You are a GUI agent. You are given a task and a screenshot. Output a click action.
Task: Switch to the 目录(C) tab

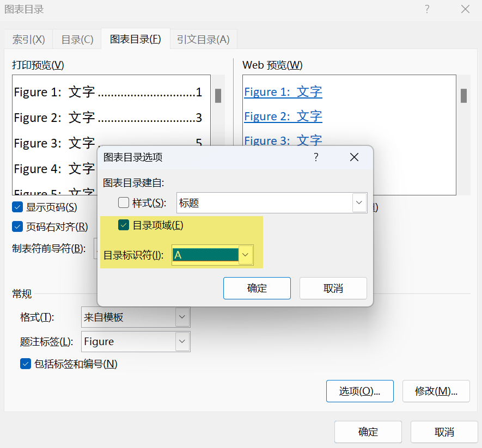point(77,39)
